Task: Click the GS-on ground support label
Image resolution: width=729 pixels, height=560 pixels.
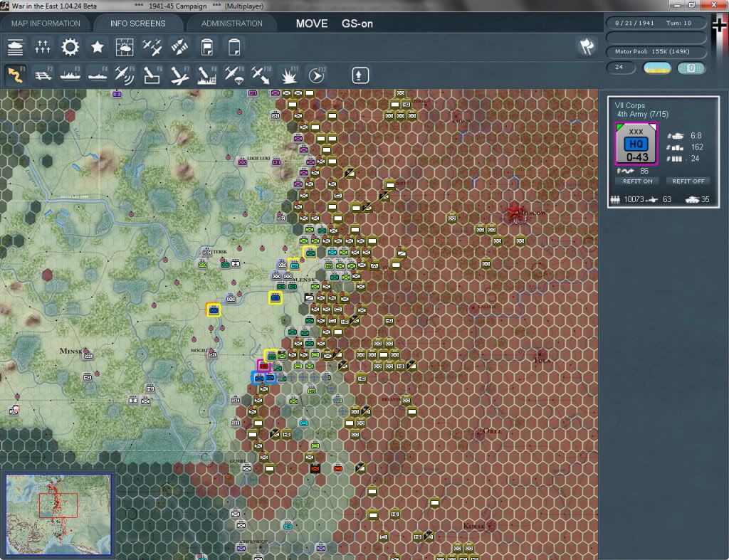Action: pyautogui.click(x=357, y=23)
